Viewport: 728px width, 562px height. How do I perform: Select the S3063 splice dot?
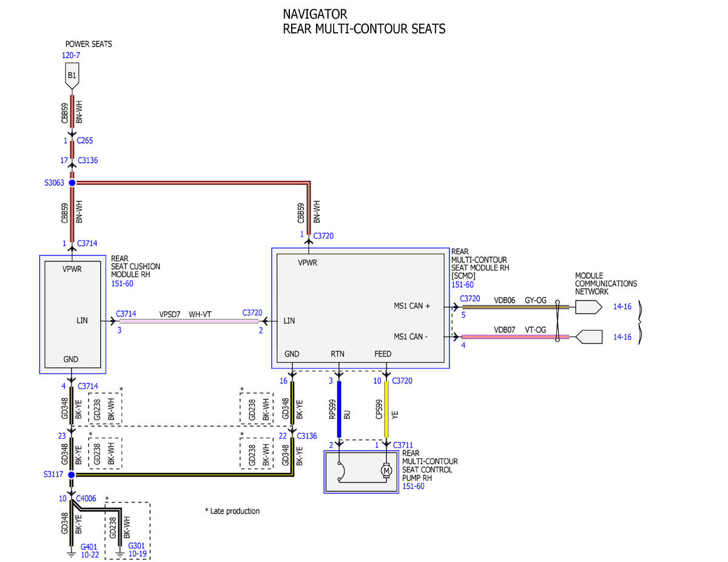[x=72, y=182]
